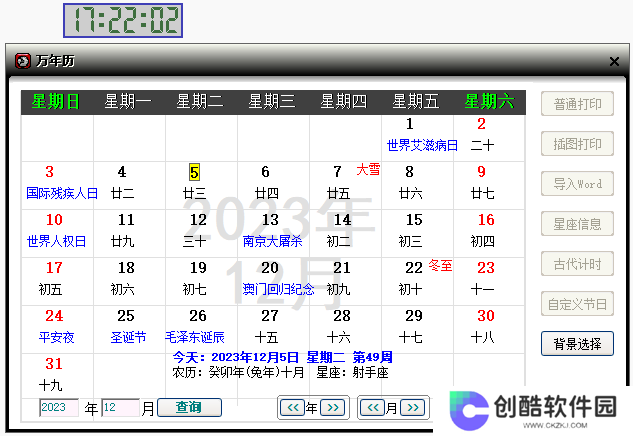Click the year input field showing 2023

click(x=59, y=408)
